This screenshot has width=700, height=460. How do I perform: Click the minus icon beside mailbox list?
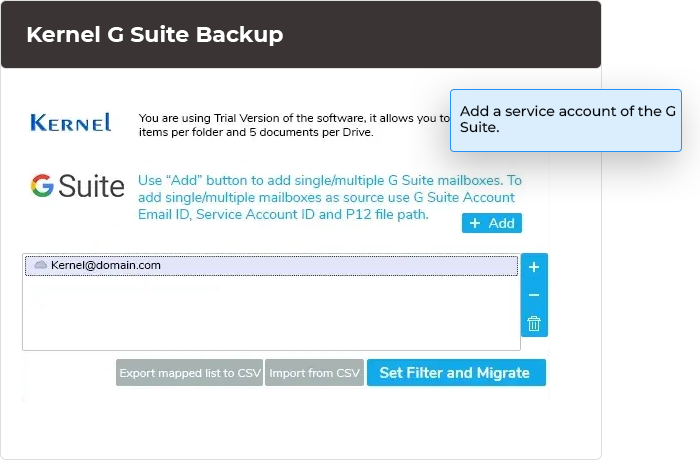534,295
